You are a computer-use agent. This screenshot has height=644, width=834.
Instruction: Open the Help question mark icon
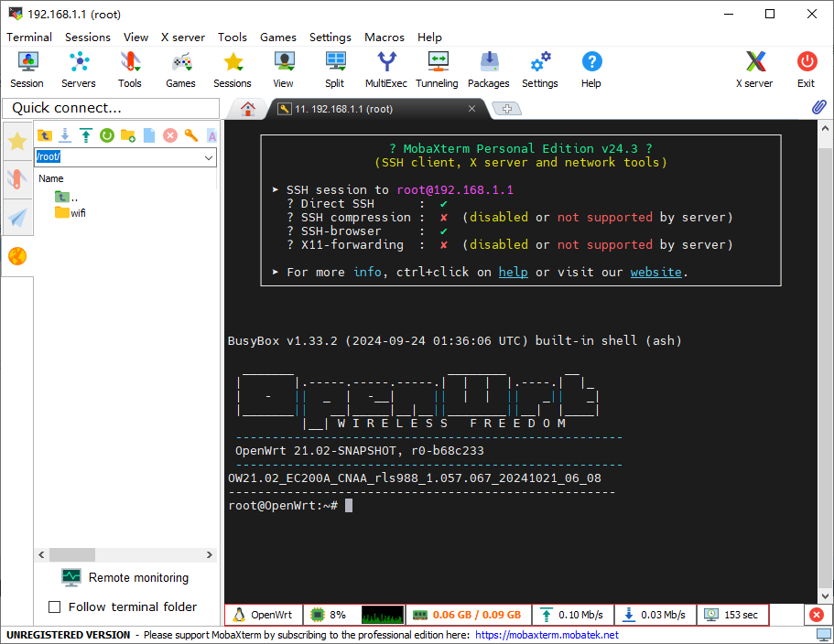coord(591,70)
